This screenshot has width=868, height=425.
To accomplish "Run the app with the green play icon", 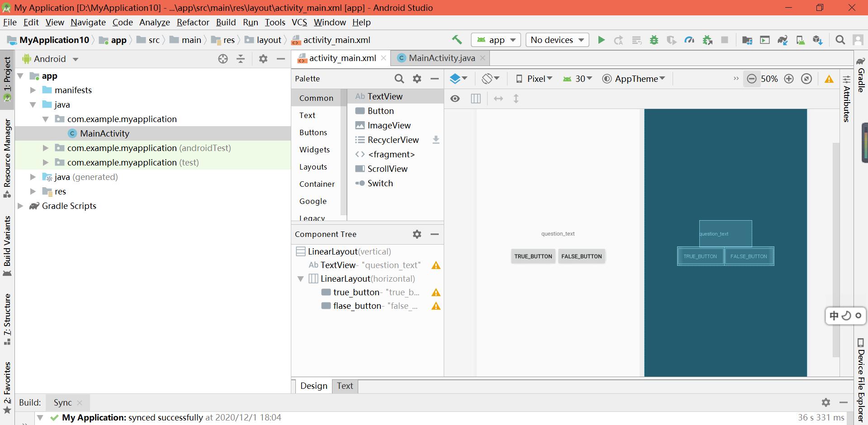I will [601, 40].
